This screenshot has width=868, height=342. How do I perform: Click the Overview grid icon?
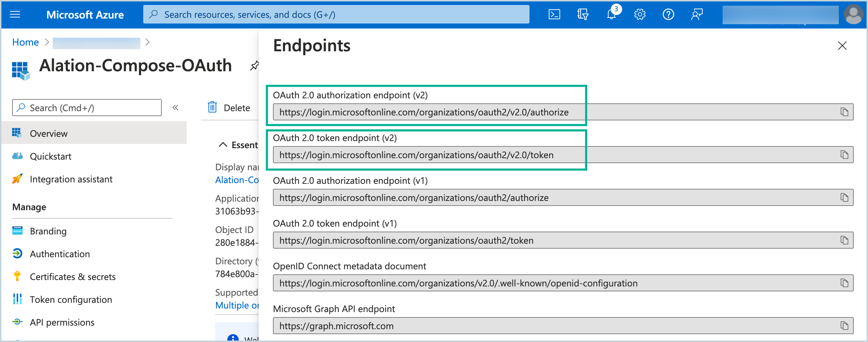coord(17,133)
